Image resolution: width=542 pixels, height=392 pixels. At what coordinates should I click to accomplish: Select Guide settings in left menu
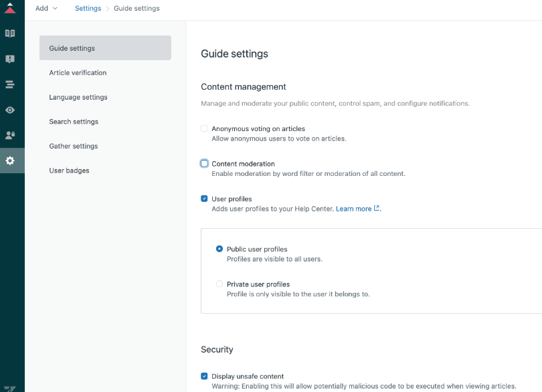click(105, 48)
